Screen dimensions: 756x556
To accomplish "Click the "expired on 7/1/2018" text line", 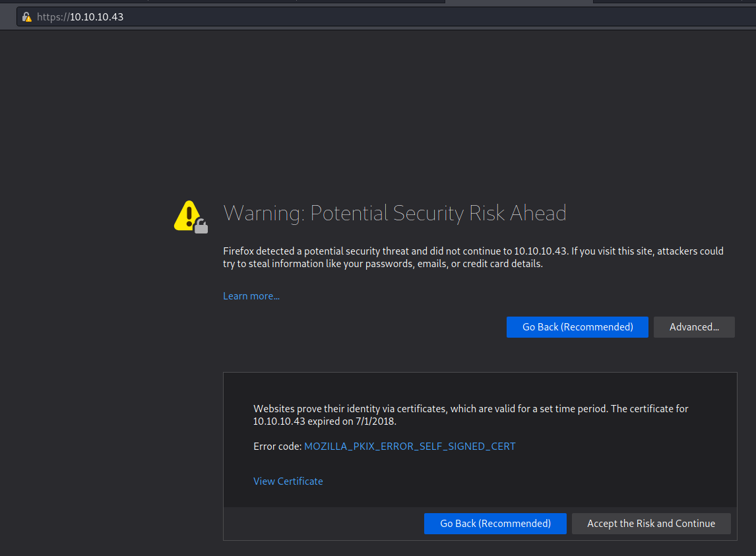I will 325,421.
